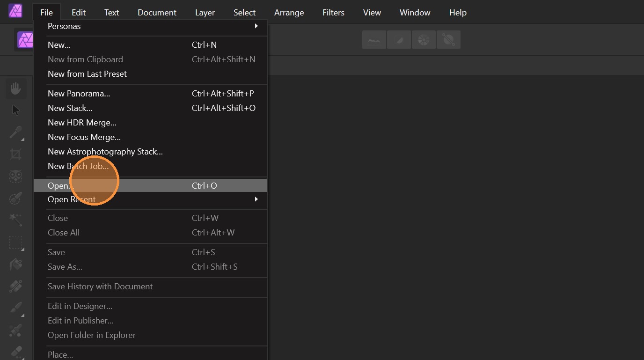Choose New HDR Merge...

(151, 123)
